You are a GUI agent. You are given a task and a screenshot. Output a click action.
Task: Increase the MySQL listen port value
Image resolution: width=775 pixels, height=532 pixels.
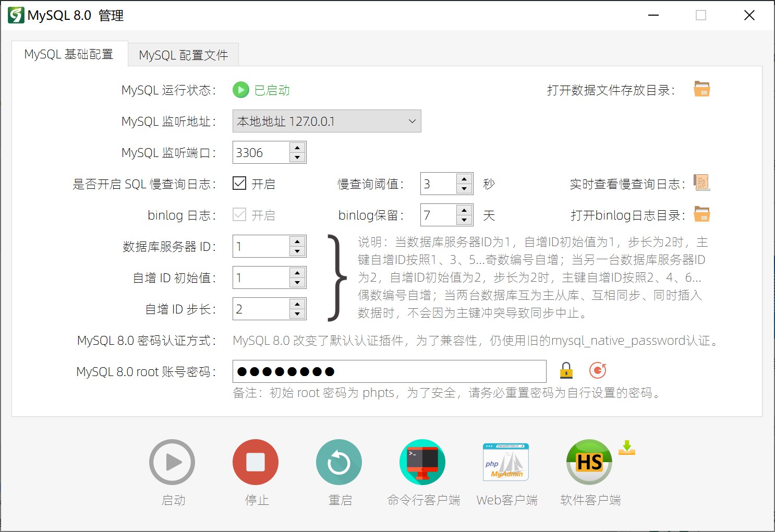(297, 148)
